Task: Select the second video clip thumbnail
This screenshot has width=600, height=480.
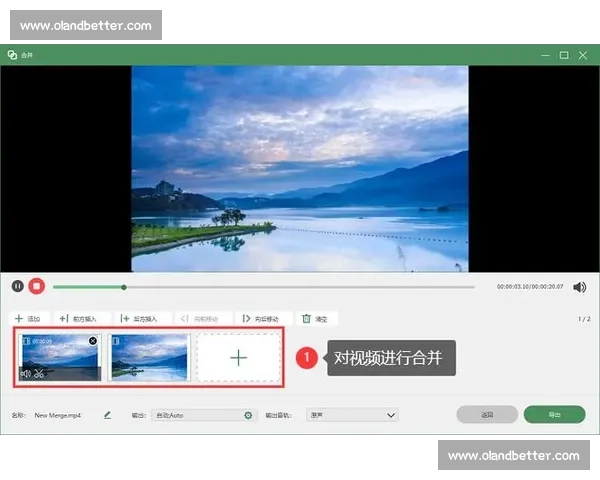Action: coord(149,357)
